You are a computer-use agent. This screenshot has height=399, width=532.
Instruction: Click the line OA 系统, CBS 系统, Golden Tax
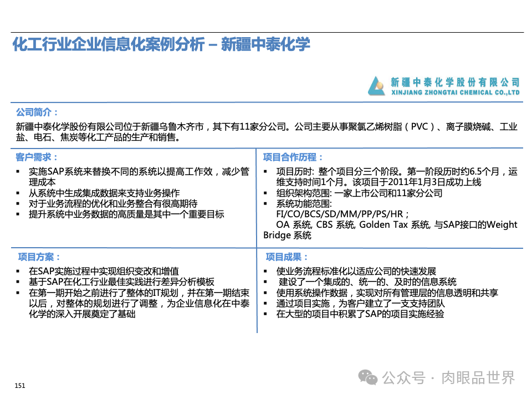(x=397, y=224)
